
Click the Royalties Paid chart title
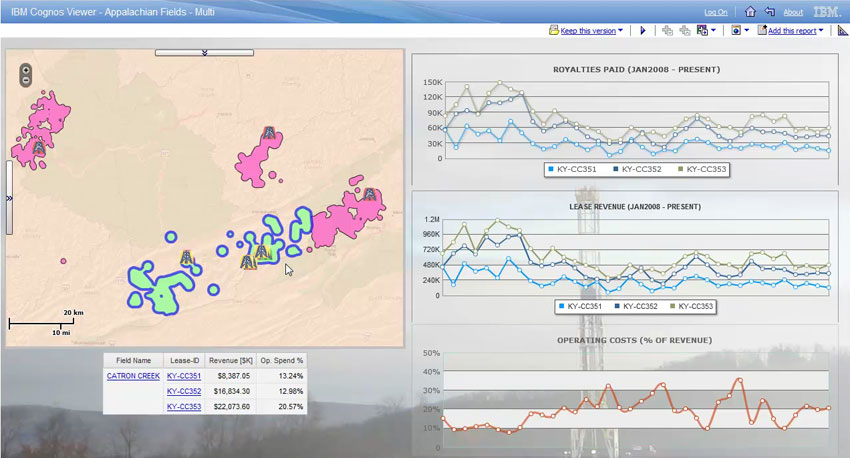[x=636, y=69]
